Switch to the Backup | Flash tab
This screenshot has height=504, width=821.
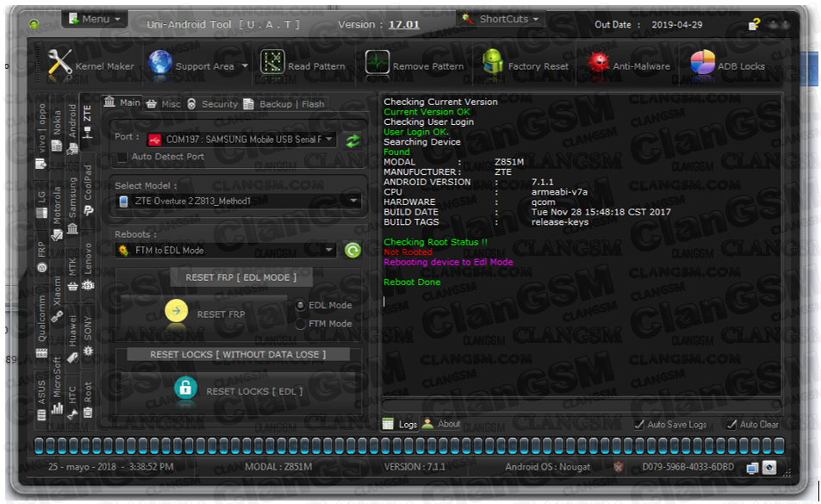tap(284, 103)
